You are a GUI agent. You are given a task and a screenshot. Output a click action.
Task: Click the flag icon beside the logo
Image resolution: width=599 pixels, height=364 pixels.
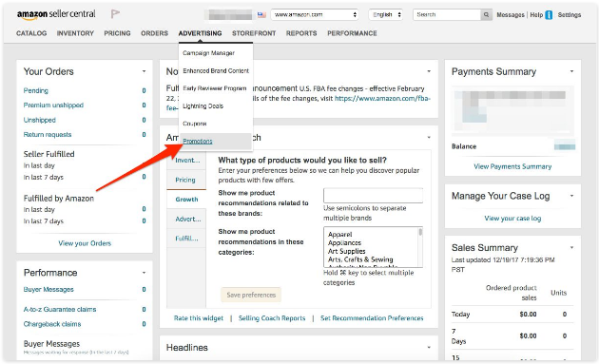pyautogui.click(x=115, y=14)
